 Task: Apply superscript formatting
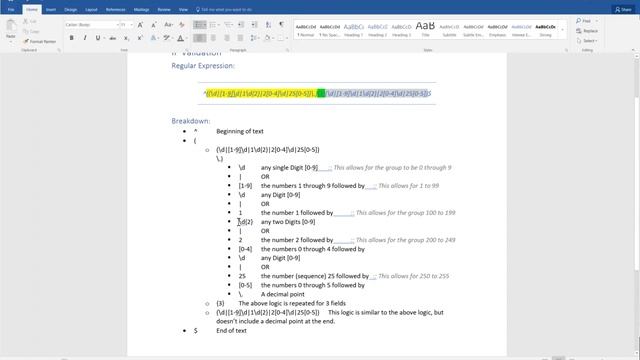click(140, 38)
